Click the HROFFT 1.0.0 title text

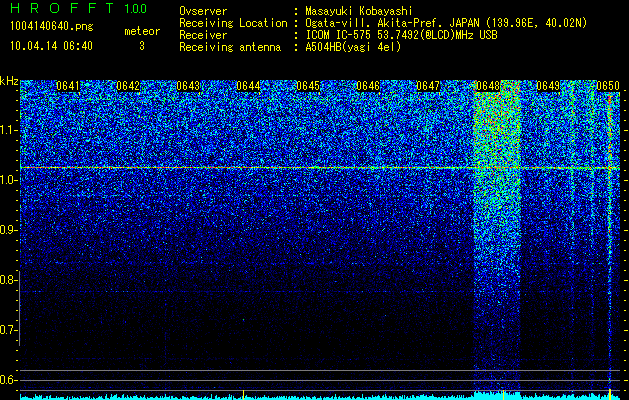79,8
